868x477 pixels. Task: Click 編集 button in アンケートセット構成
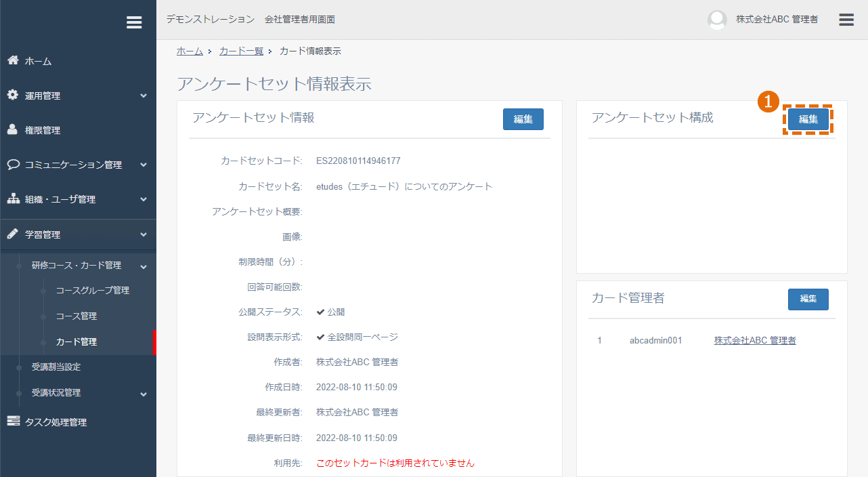[808, 119]
